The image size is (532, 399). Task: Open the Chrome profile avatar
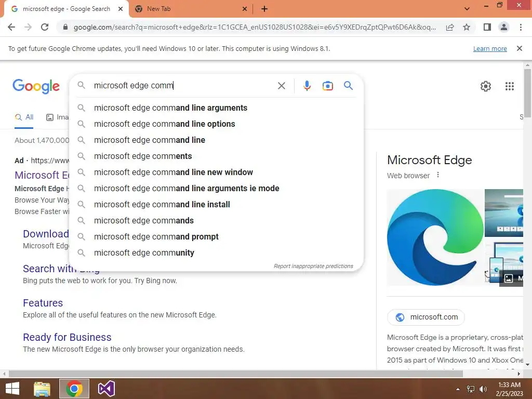click(x=504, y=27)
